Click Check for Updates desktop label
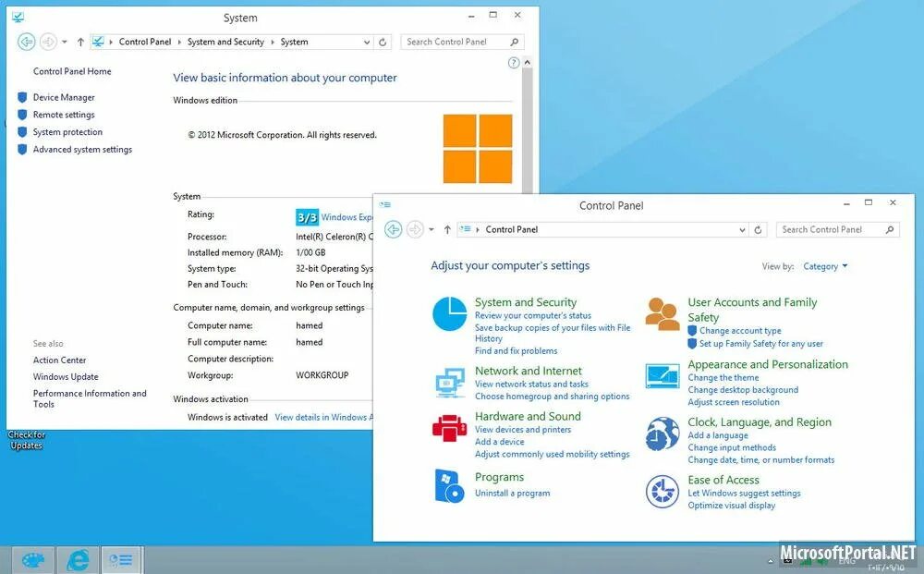 coord(27,440)
